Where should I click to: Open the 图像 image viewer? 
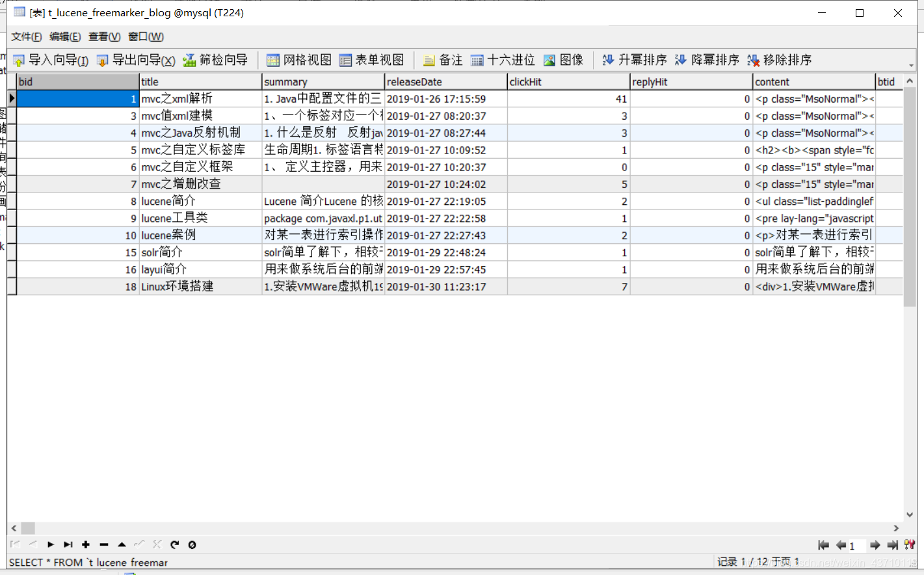click(x=563, y=60)
